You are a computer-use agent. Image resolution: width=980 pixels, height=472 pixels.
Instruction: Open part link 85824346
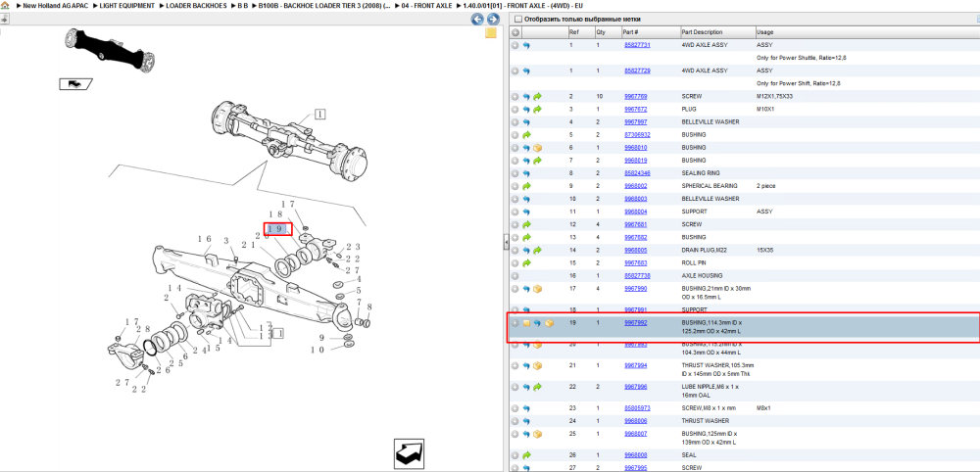coord(637,173)
